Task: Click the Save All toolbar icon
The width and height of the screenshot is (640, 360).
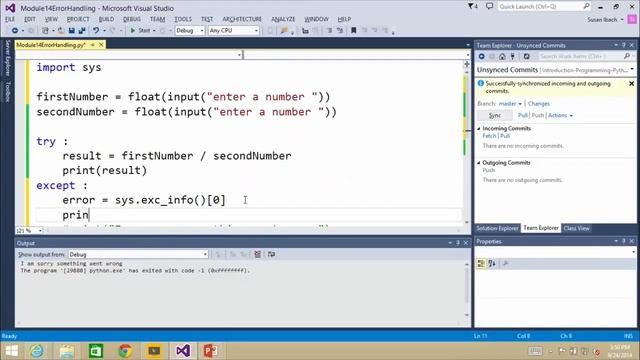Action: coord(82,31)
